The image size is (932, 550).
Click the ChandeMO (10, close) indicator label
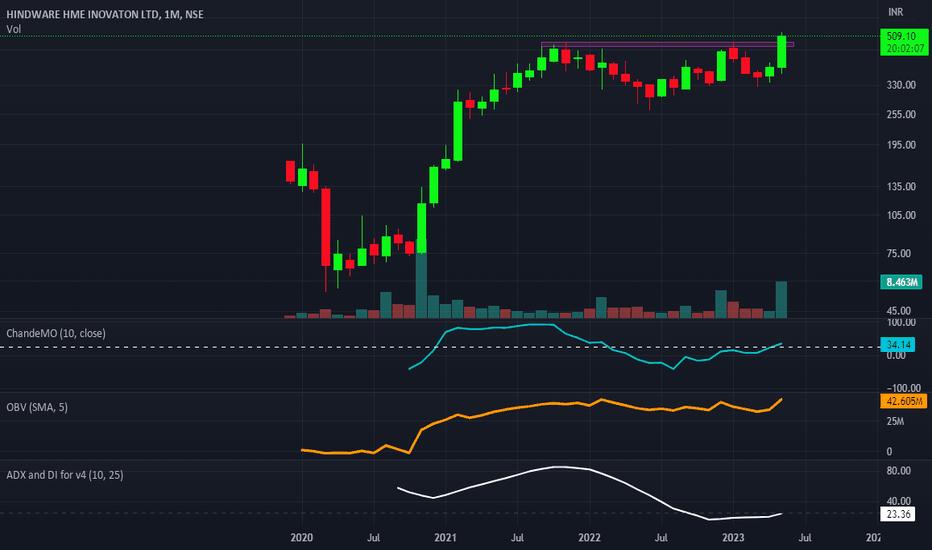pos(56,334)
